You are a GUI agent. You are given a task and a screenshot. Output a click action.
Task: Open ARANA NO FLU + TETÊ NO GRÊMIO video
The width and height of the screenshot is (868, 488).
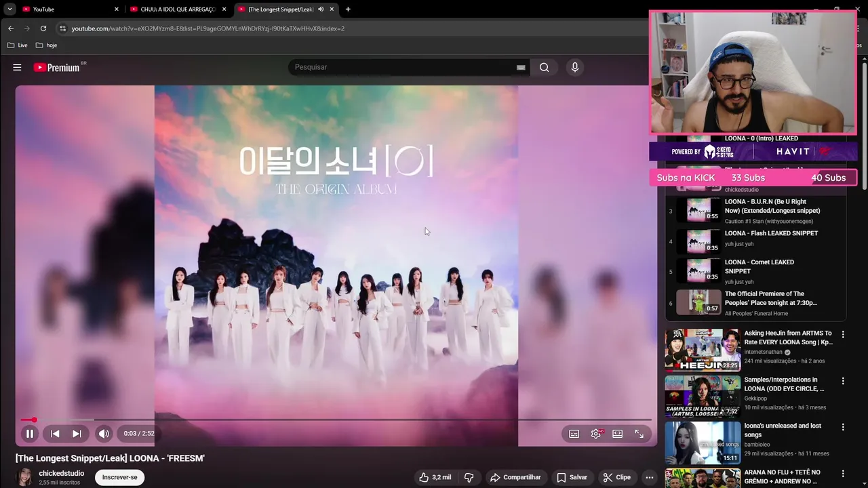[782, 476]
